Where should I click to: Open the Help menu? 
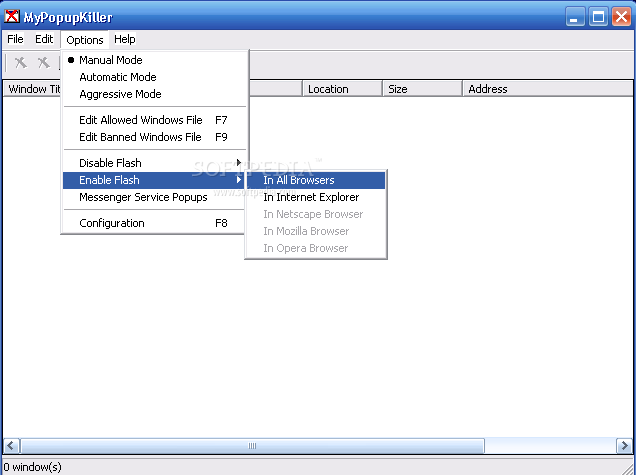tap(125, 39)
